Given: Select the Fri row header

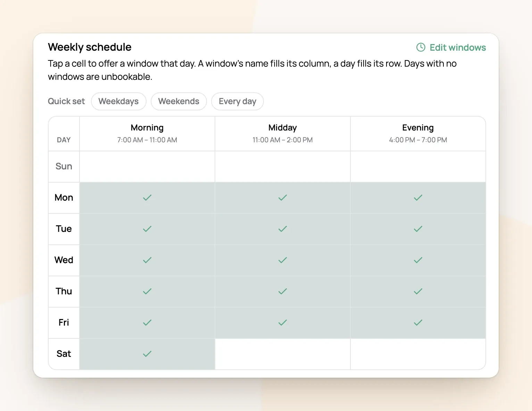Looking at the screenshot, I should 64,323.
